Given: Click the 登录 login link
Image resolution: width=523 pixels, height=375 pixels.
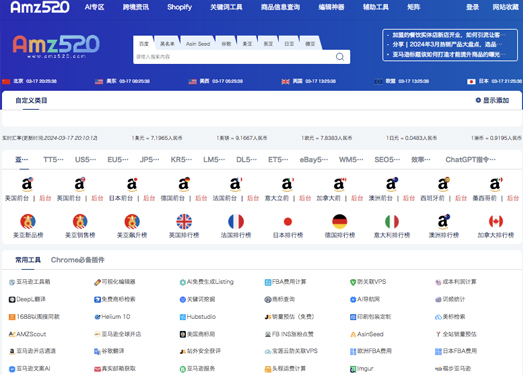Looking at the screenshot, I should [472, 7].
